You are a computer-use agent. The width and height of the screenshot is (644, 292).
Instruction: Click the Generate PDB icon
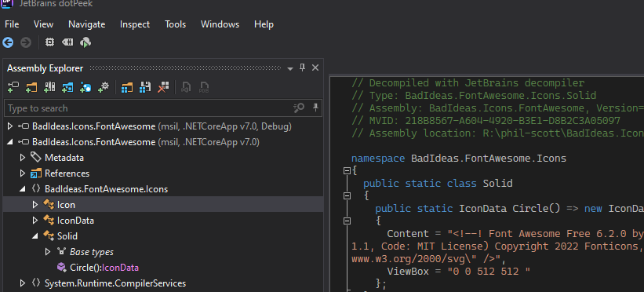[x=204, y=87]
